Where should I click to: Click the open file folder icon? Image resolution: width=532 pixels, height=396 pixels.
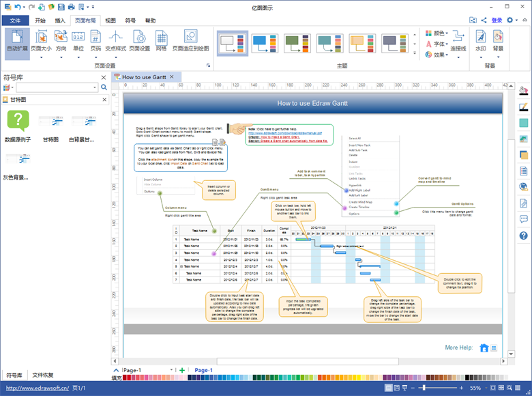[x=51, y=7]
